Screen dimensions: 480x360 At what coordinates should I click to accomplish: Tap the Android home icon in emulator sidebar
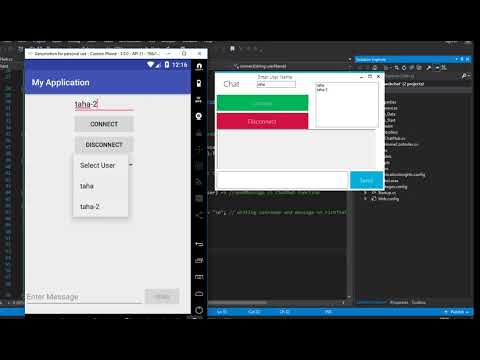[199, 293]
